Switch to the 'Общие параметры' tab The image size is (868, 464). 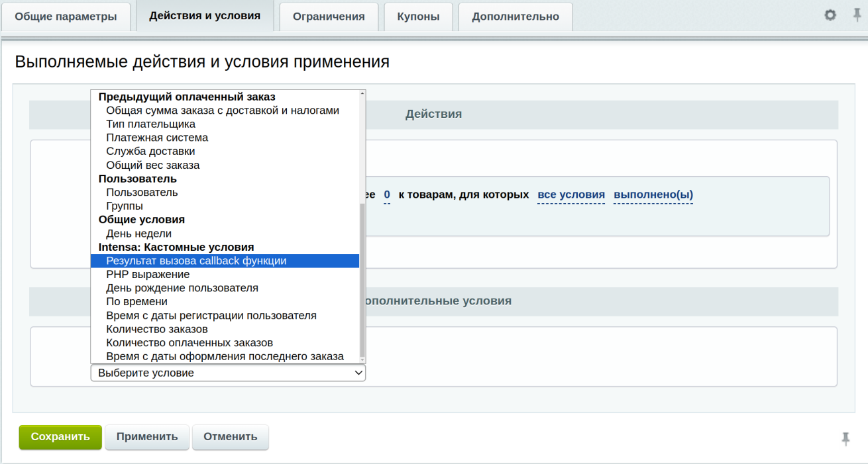click(x=66, y=17)
